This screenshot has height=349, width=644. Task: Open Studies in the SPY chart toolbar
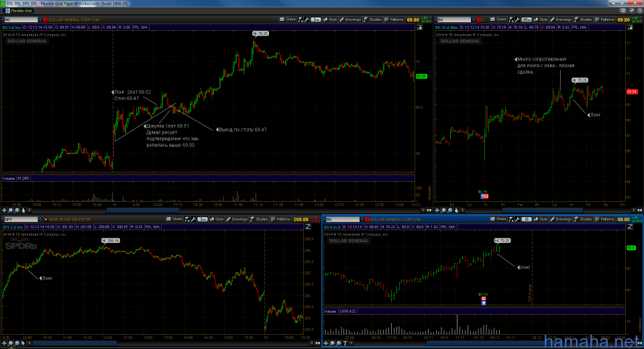(x=260, y=219)
